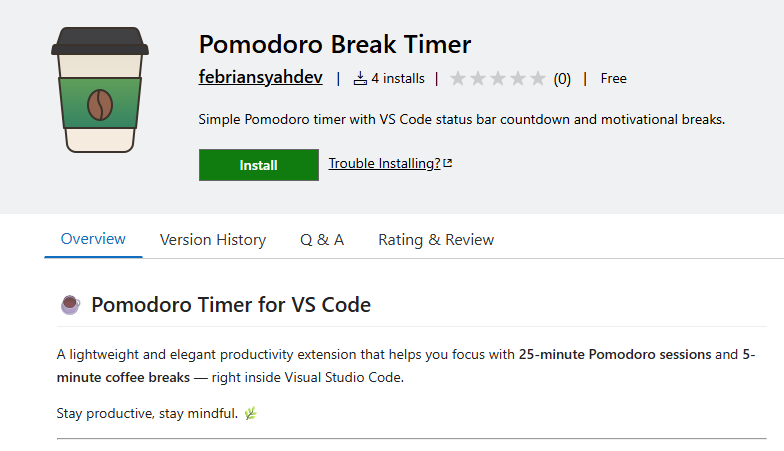Click the external link icon beside Trouble Installing
Screen dimensions: 784x451
coord(448,163)
